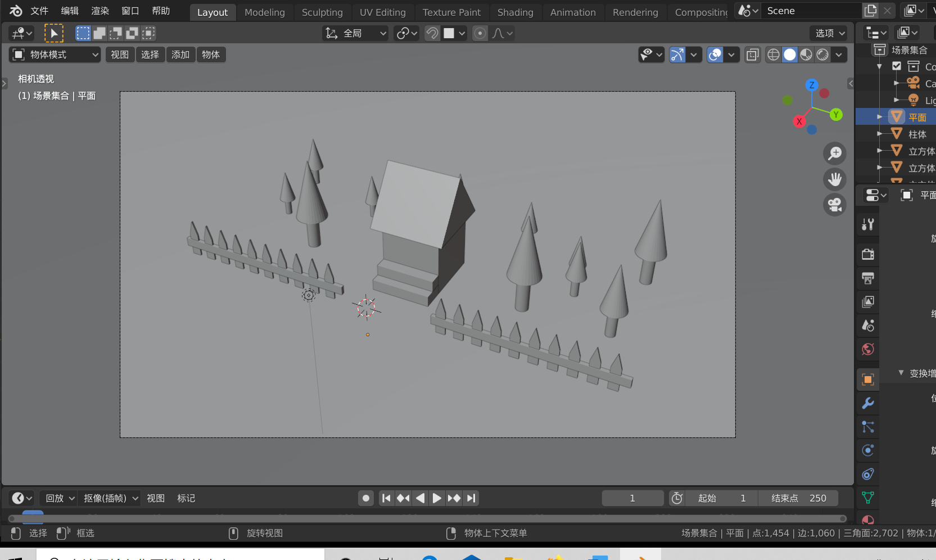This screenshot has width=936, height=560.
Task: Click the timeline scrollbar track
Action: (x=427, y=518)
